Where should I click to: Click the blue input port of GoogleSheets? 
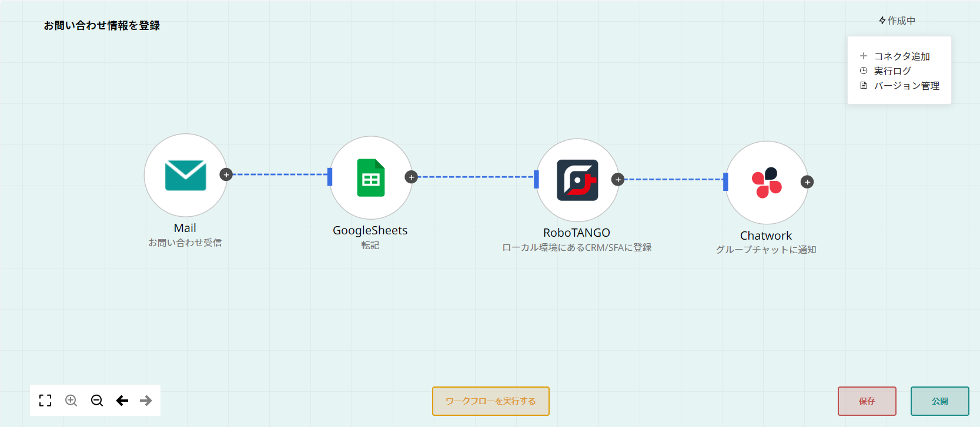pyautogui.click(x=330, y=177)
